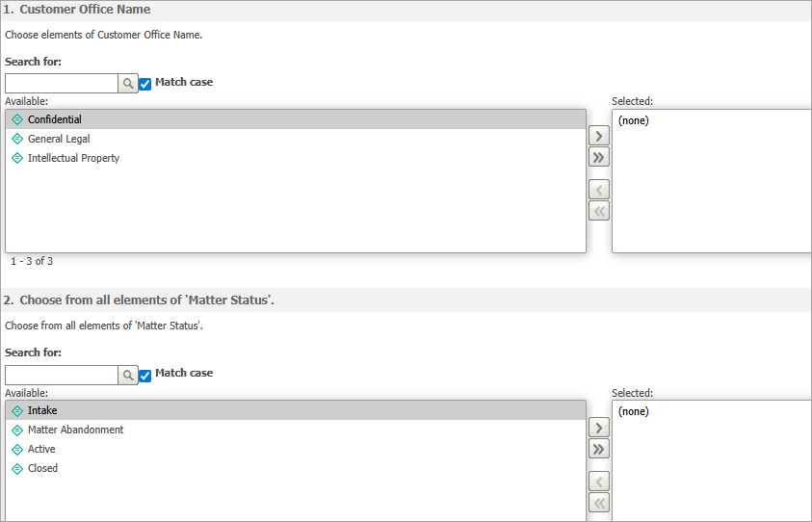Add selected Customer Office item with single arrow
The image size is (812, 522).
[x=598, y=136]
